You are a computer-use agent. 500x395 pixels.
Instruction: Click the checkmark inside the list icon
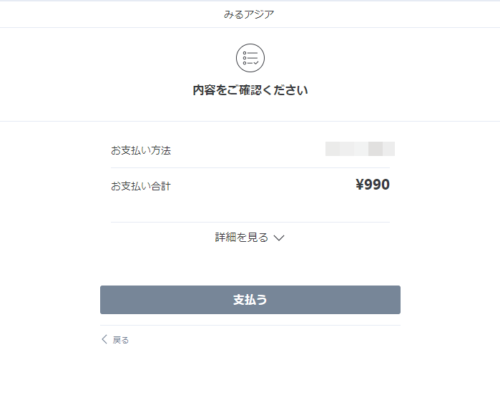click(x=256, y=63)
